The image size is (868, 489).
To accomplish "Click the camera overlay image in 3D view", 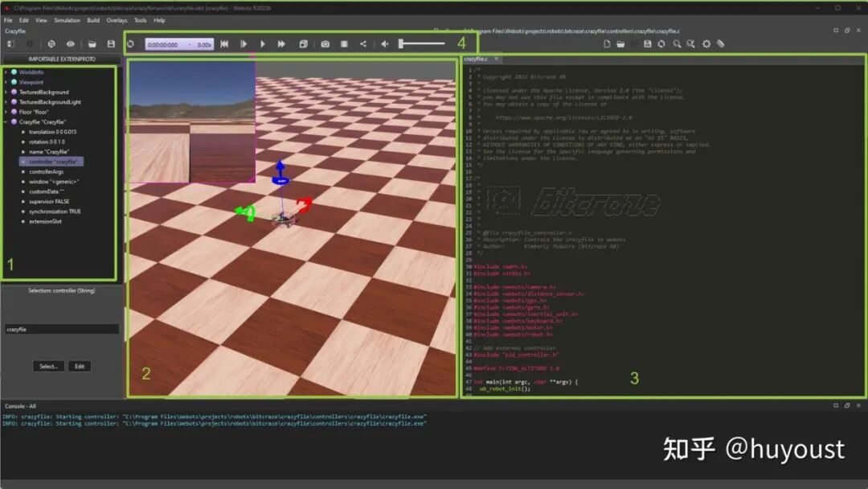I will coord(191,121).
